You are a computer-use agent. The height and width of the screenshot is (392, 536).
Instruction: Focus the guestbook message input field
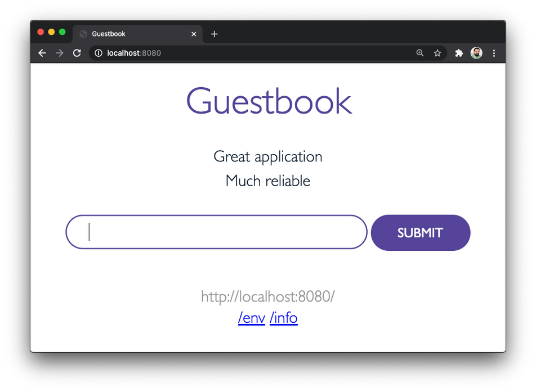216,232
